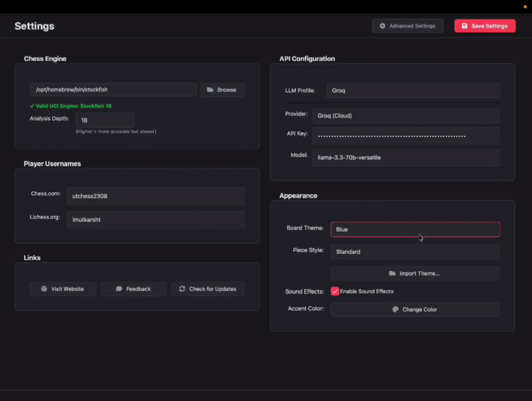The height and width of the screenshot is (401, 532).
Task: Expand the Provider selector showing Groq (Cloud)
Action: 406,116
